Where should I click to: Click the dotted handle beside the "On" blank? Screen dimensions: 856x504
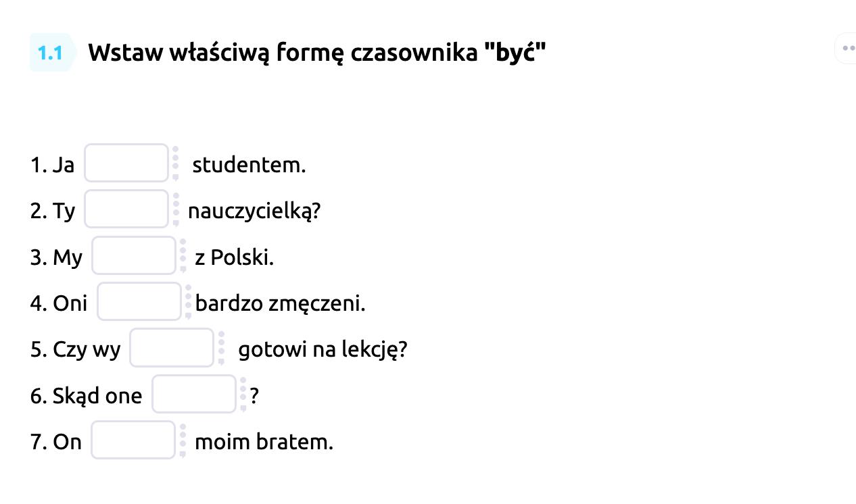[182, 440]
